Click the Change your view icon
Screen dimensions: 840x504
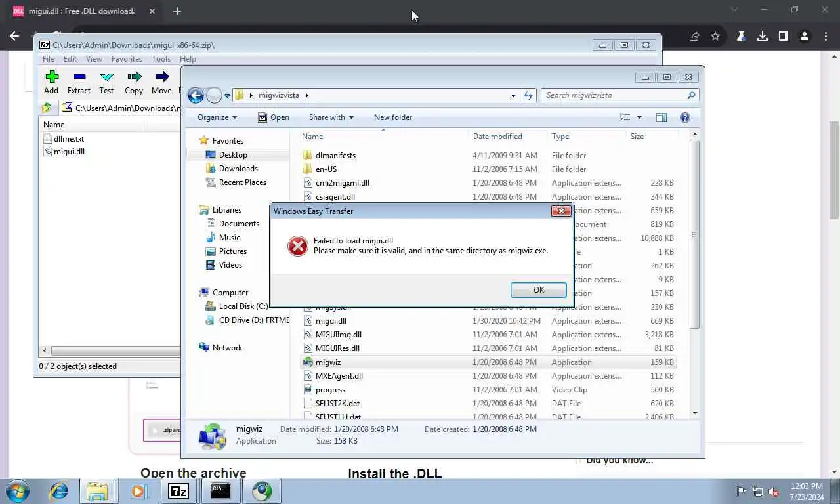(x=625, y=117)
